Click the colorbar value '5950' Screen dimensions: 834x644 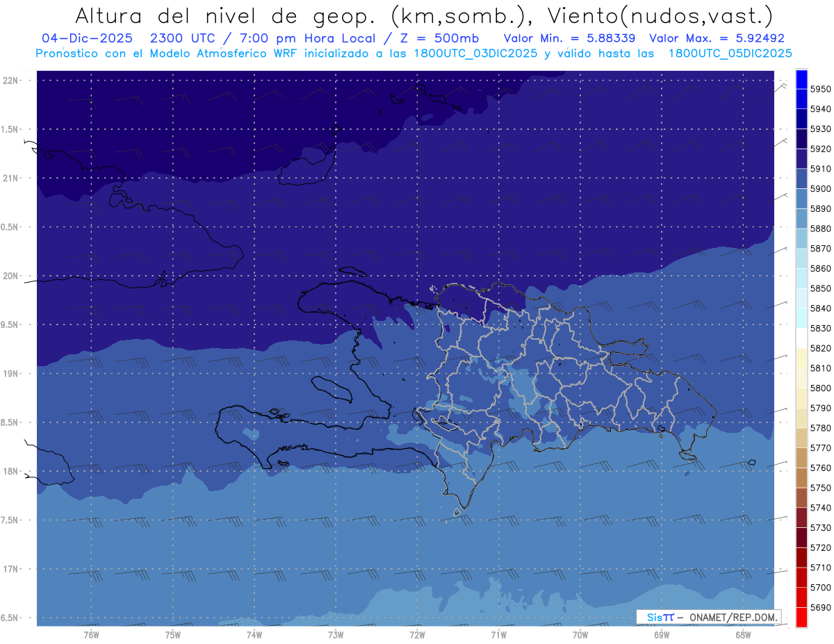pyautogui.click(x=820, y=89)
